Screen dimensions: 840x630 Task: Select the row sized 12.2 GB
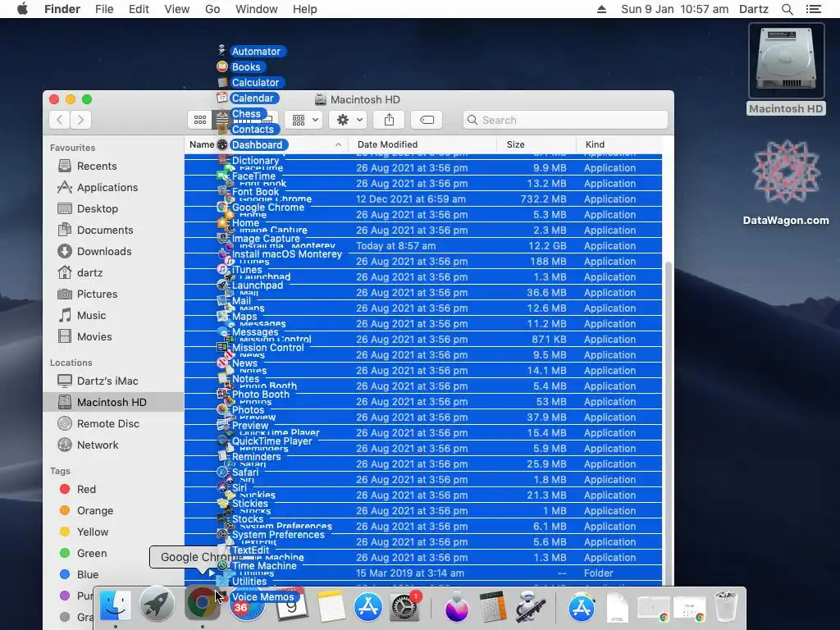[x=423, y=246]
